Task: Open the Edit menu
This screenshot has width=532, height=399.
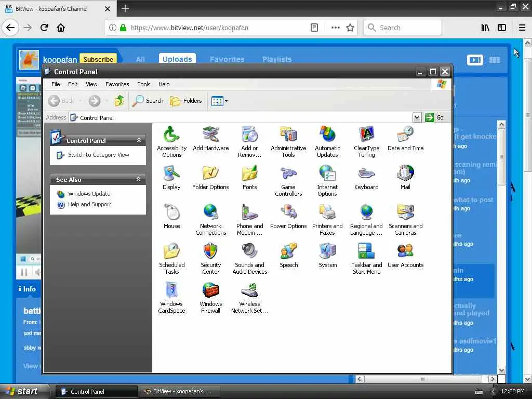Action: pos(73,84)
